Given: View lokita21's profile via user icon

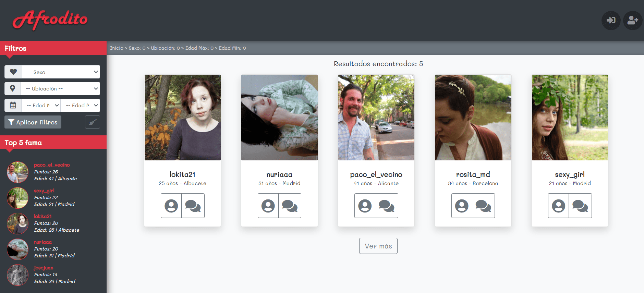Looking at the screenshot, I should (171, 206).
